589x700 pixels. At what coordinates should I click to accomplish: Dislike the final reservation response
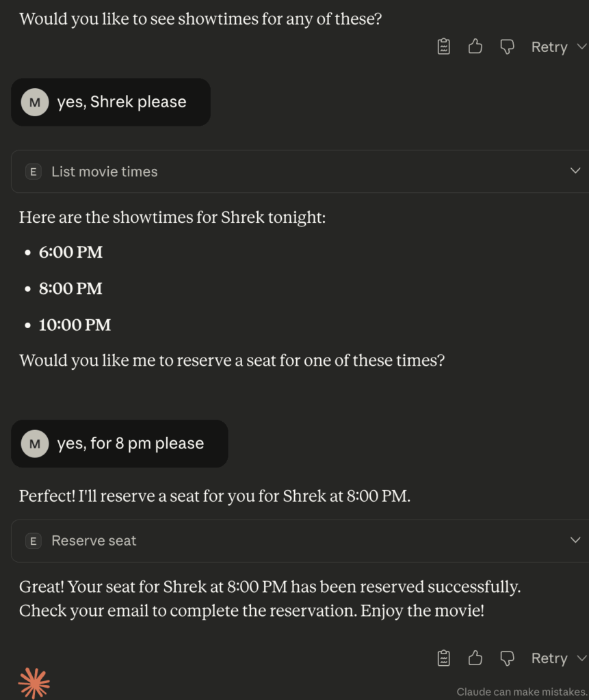[507, 658]
